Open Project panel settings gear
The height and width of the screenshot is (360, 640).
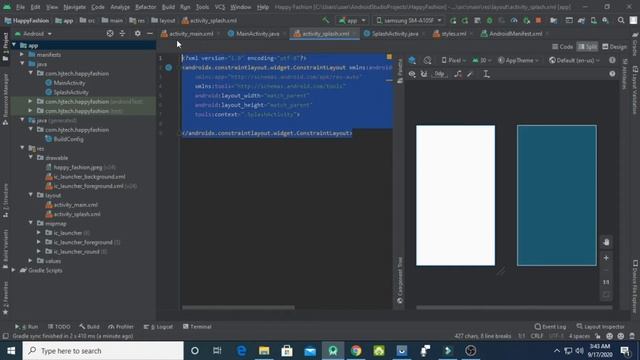tap(138, 33)
